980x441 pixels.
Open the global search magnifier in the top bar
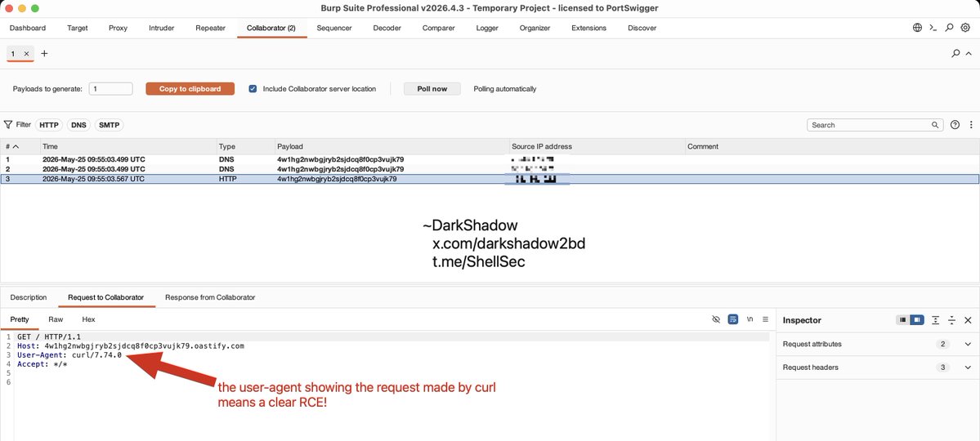click(x=950, y=28)
